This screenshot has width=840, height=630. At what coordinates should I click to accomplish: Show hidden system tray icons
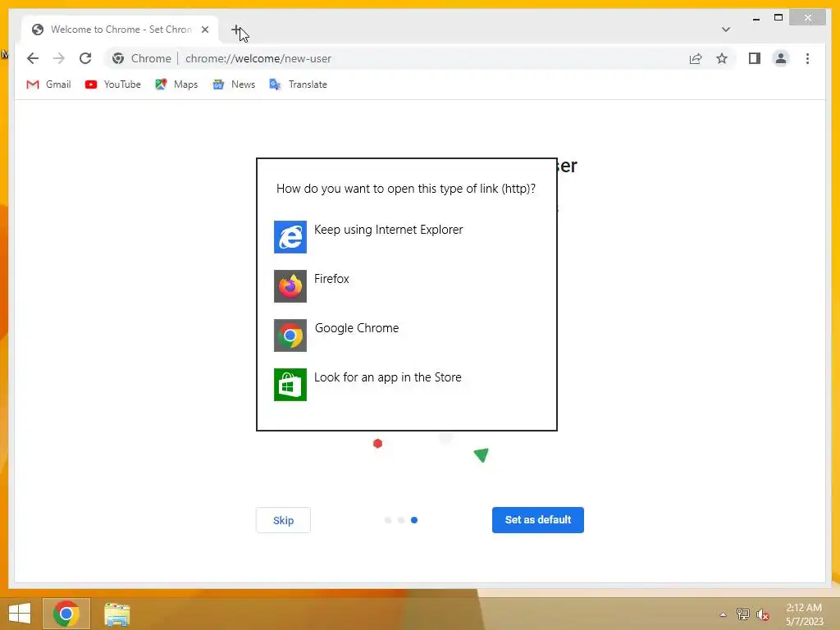(723, 614)
